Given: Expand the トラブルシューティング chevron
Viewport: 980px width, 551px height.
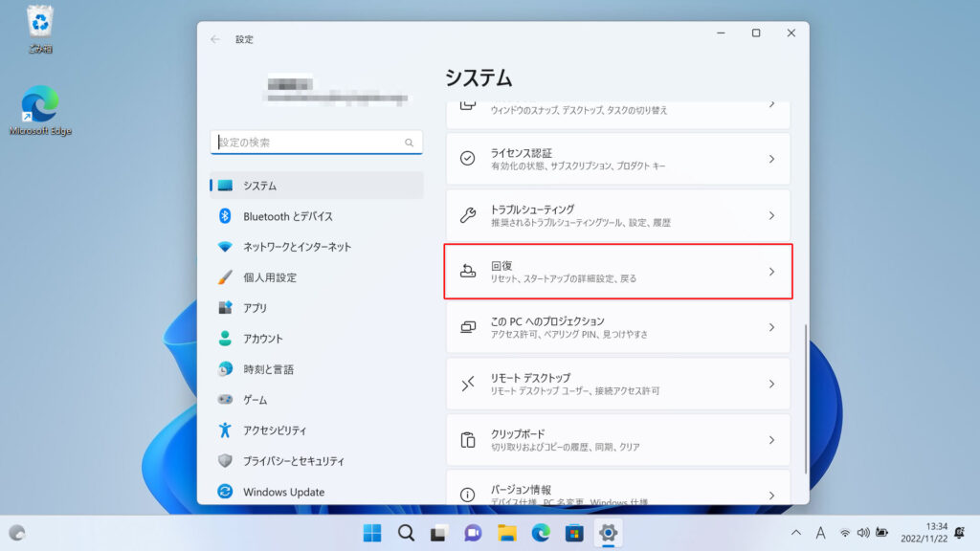Looking at the screenshot, I should 772,215.
